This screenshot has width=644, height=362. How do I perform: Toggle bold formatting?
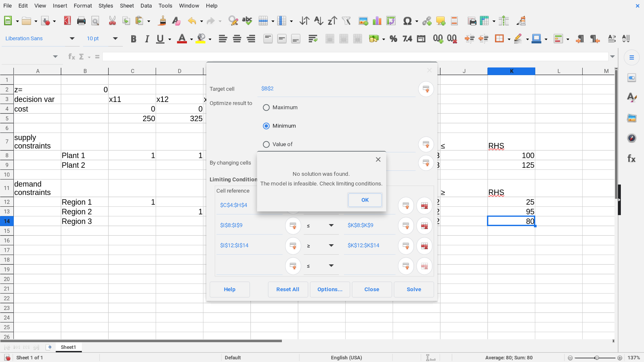click(x=133, y=39)
